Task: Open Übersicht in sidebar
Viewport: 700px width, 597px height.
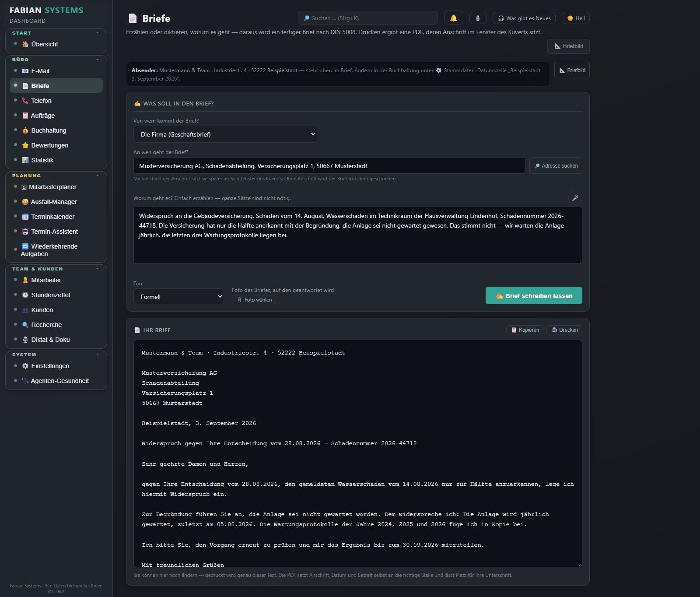Action: click(x=56, y=44)
